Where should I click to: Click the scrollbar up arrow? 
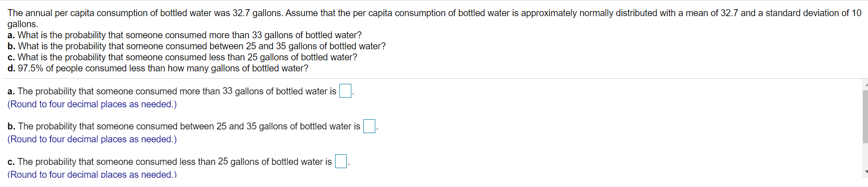coord(865,85)
